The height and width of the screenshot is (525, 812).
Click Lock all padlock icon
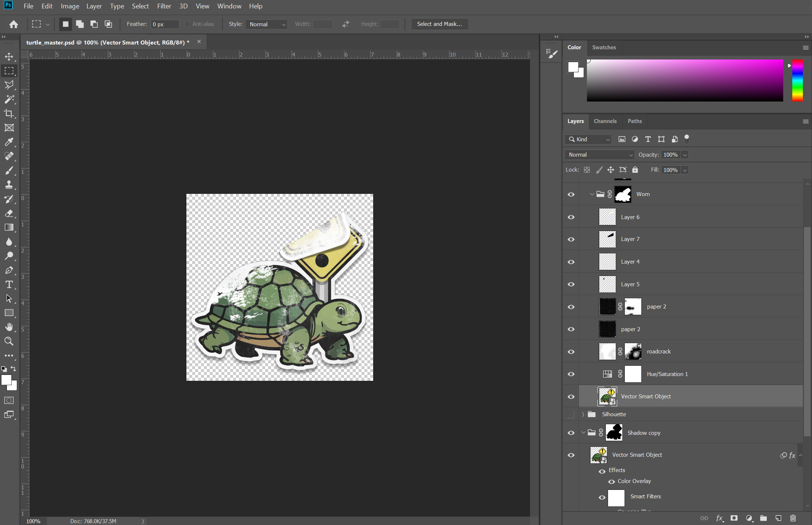click(635, 170)
